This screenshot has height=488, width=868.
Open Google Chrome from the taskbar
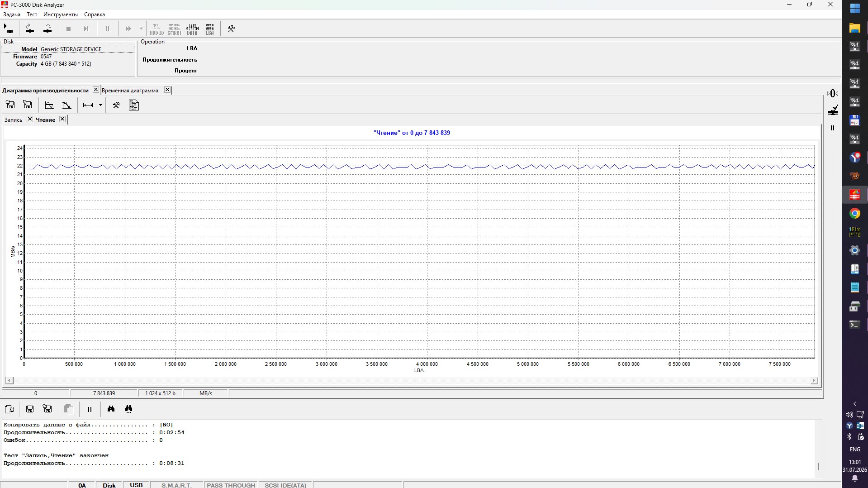tap(854, 213)
